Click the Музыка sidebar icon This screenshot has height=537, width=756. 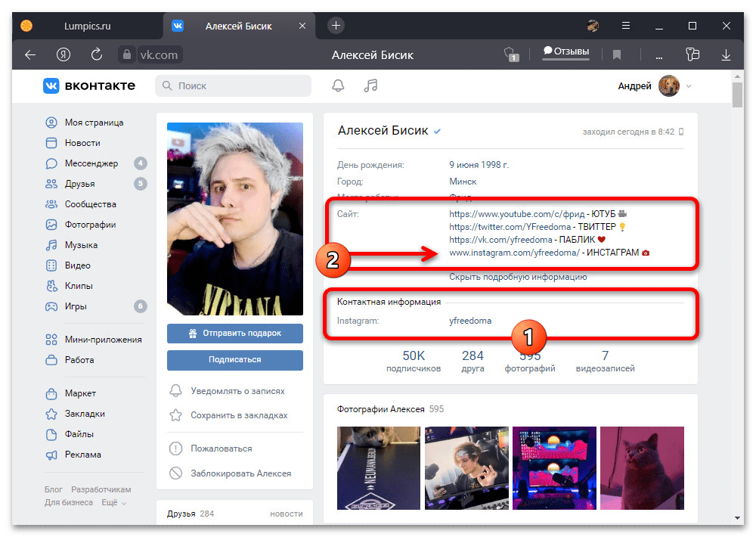(x=51, y=245)
